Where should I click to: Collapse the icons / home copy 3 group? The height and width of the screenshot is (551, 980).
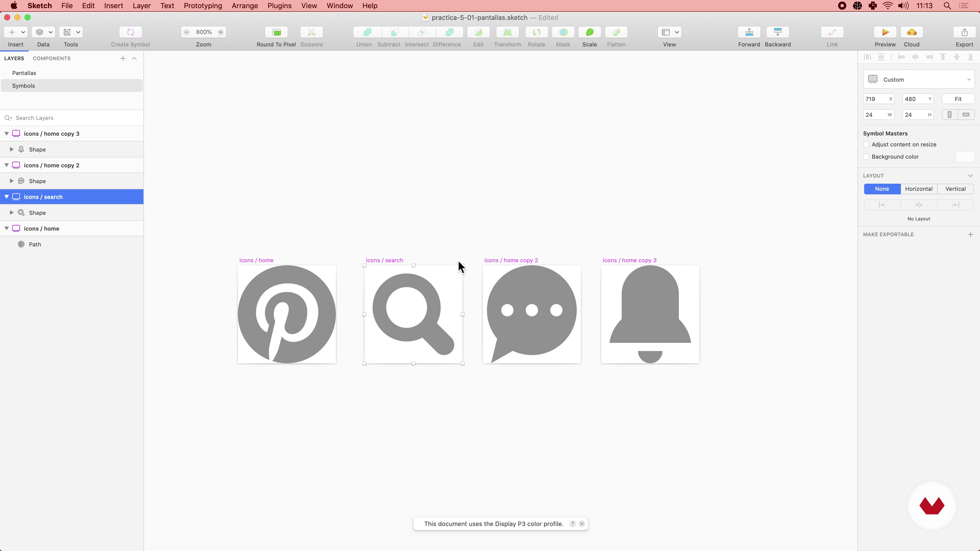[6, 134]
